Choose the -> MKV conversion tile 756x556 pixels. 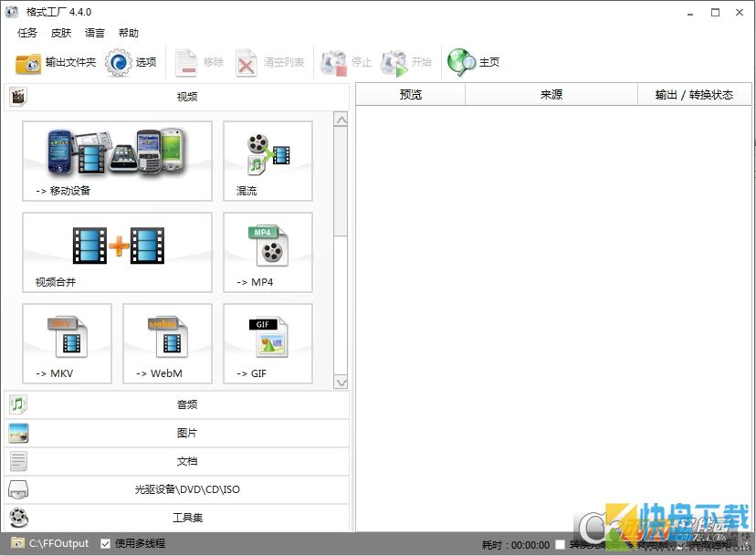(x=67, y=343)
